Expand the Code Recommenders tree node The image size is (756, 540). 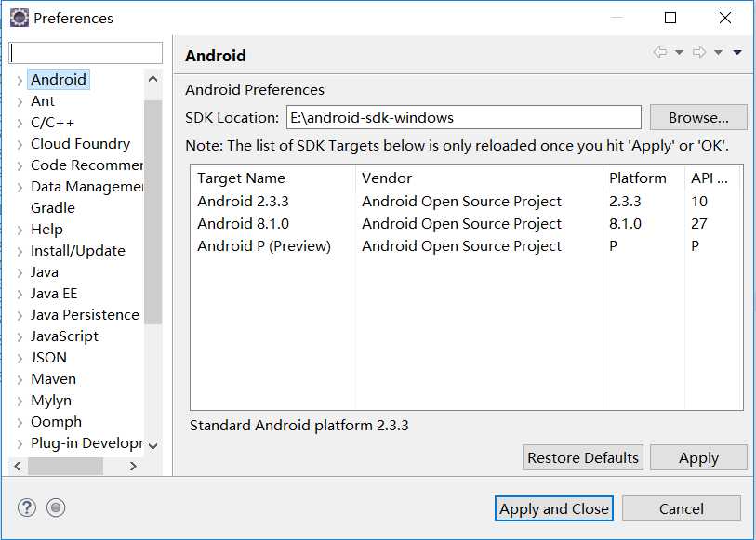coord(20,165)
